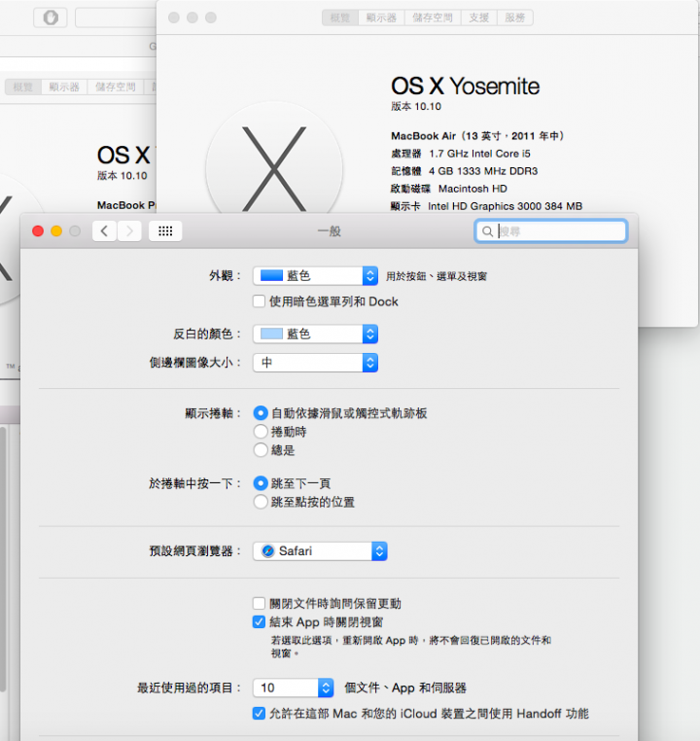This screenshot has height=741, width=700.
Task: Switch to the 服務 tab in the MacBook Air window
Action: (515, 18)
